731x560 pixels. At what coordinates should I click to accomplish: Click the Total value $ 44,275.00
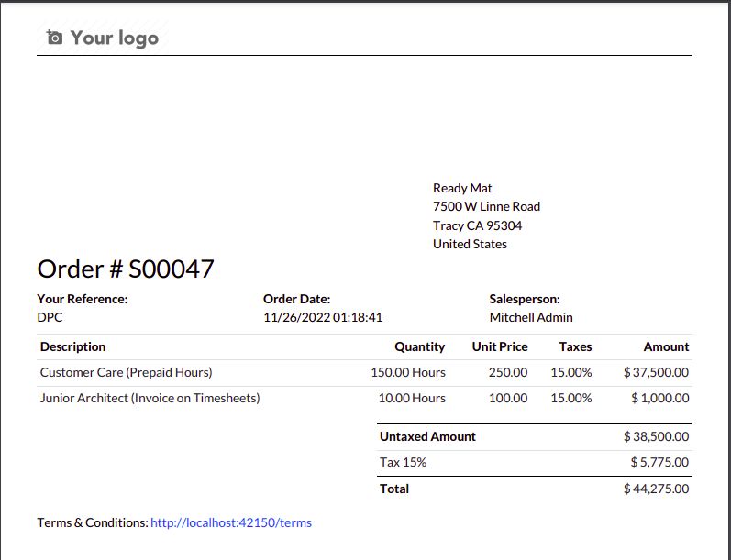click(655, 489)
